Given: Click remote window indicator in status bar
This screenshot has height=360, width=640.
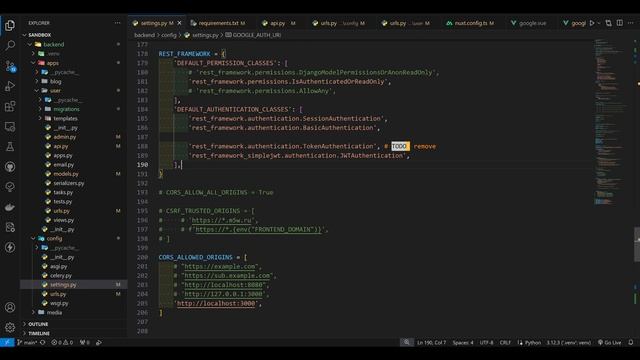Looking at the screenshot, I should point(7,342).
